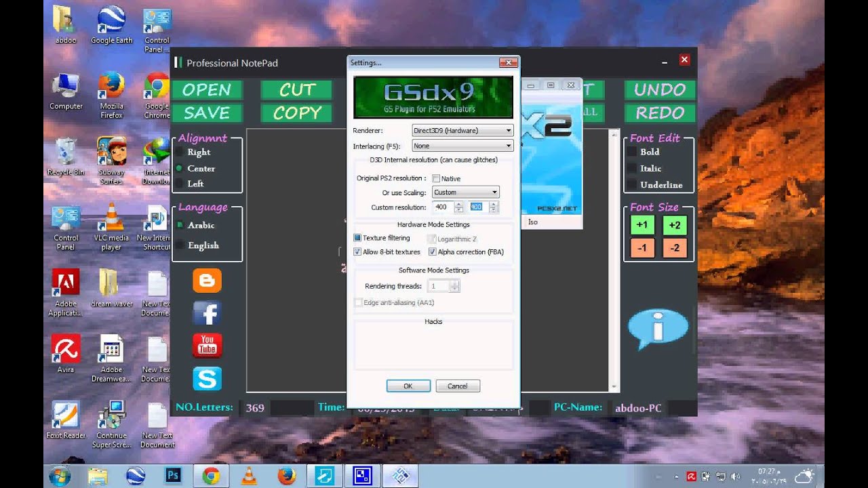The width and height of the screenshot is (868, 488).
Task: Open the Windows Start menu orb
Action: (x=60, y=475)
